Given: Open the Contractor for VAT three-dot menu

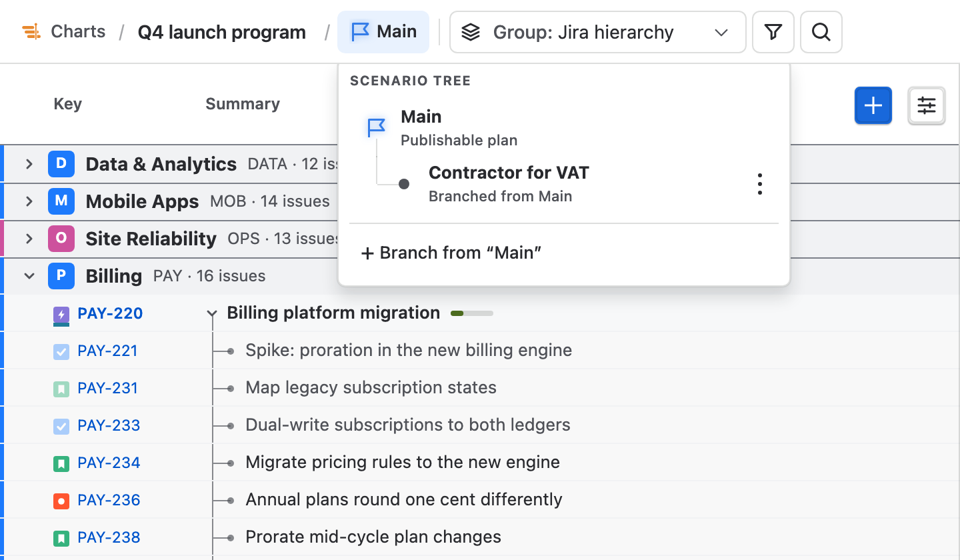Looking at the screenshot, I should [759, 184].
